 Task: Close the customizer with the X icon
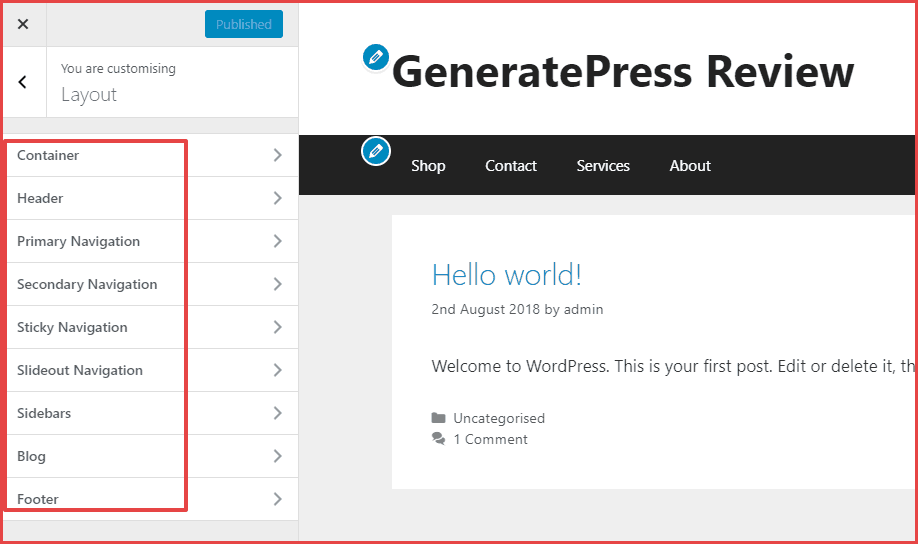click(23, 24)
